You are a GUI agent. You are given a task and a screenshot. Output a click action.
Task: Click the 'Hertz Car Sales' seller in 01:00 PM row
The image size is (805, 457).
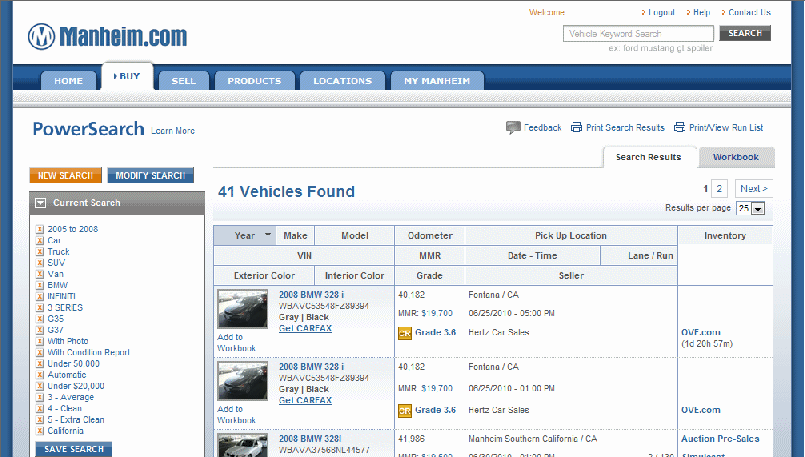[499, 410]
